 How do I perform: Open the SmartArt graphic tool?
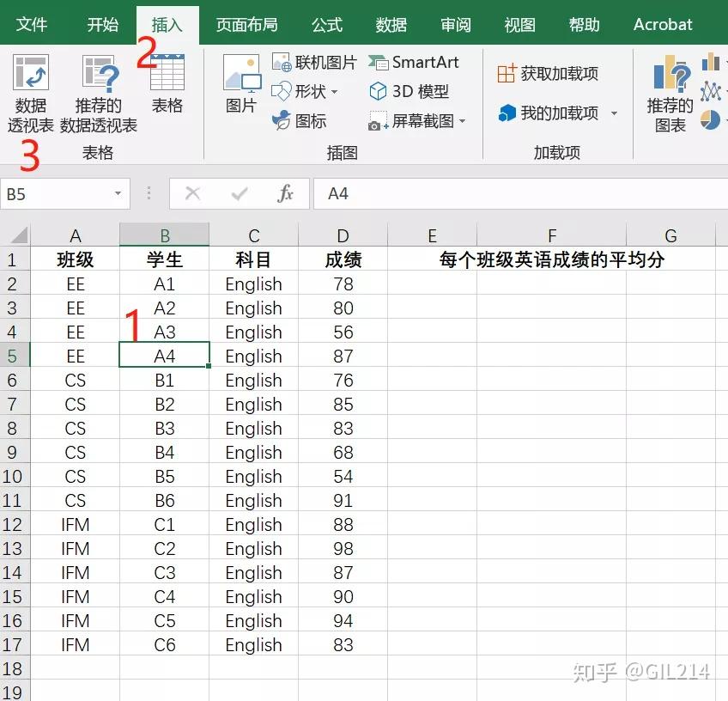413,62
